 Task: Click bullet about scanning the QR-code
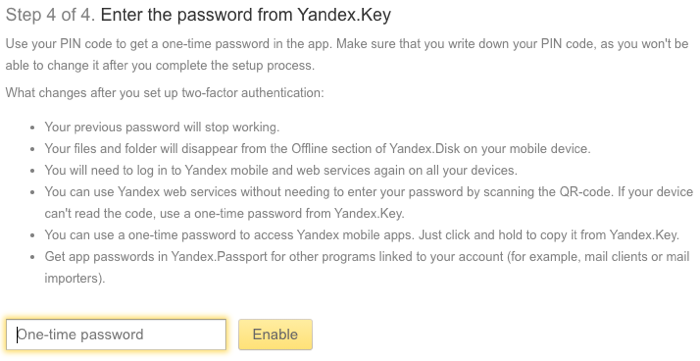point(368,203)
